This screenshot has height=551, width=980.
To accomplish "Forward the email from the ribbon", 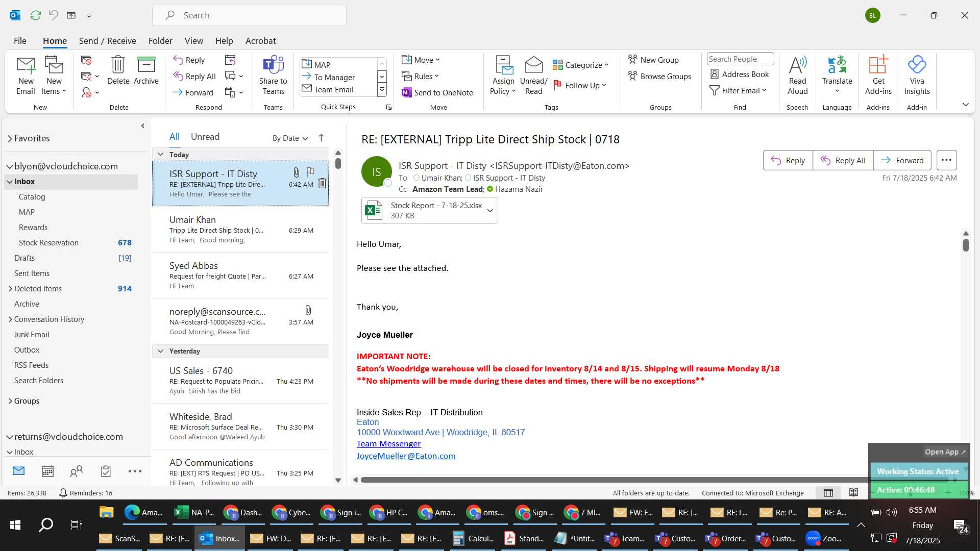I will point(193,92).
